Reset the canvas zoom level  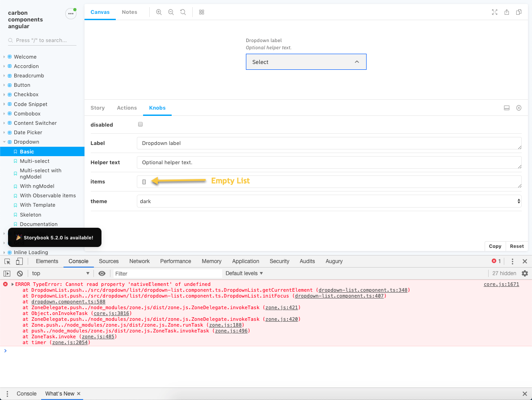pos(183,12)
